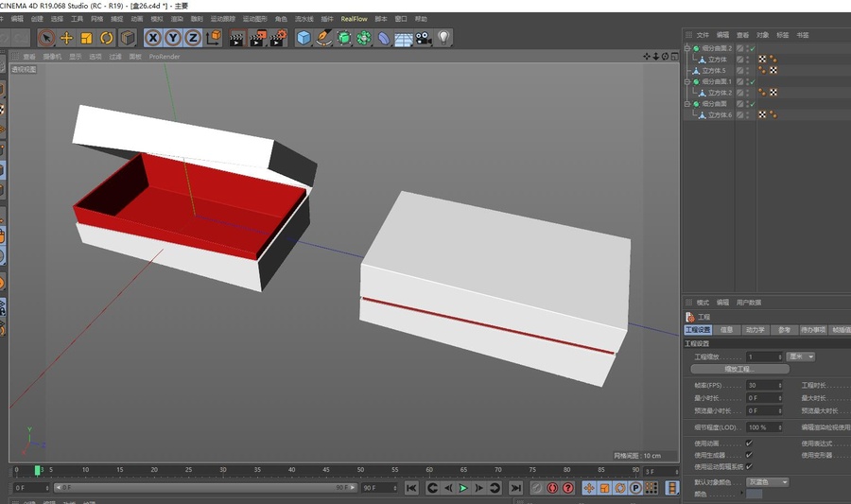This screenshot has height=504, width=851.
Task: Activate the Rotate tool
Action: (106, 38)
